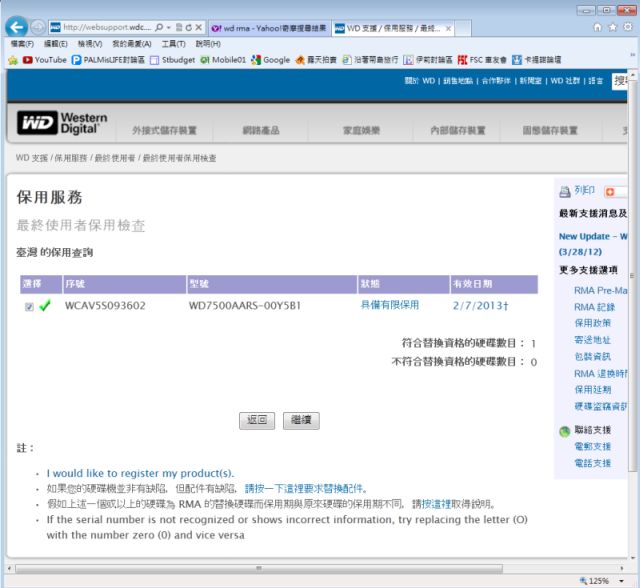The width and height of the screenshot is (640, 588).
Task: Open the 我的最愛(A) menu
Action: (x=131, y=44)
